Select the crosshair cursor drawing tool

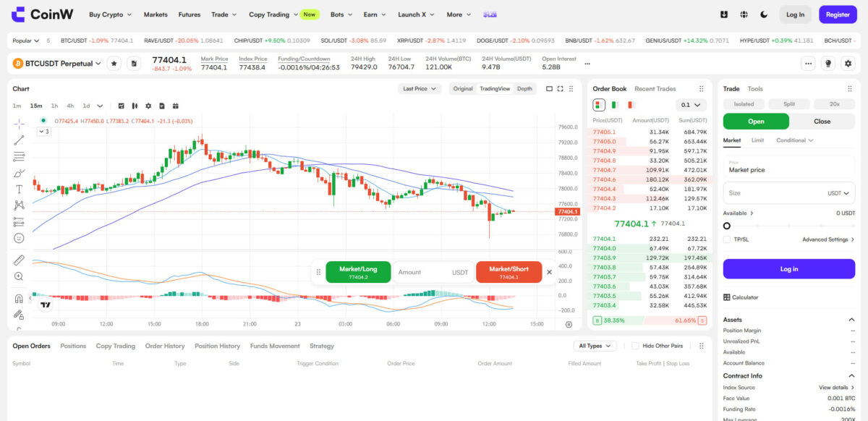point(19,123)
